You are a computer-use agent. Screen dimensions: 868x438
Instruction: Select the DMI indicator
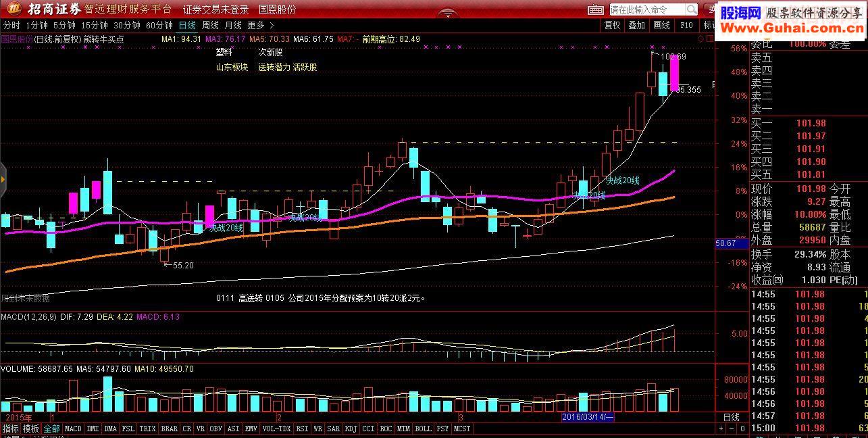click(93, 429)
